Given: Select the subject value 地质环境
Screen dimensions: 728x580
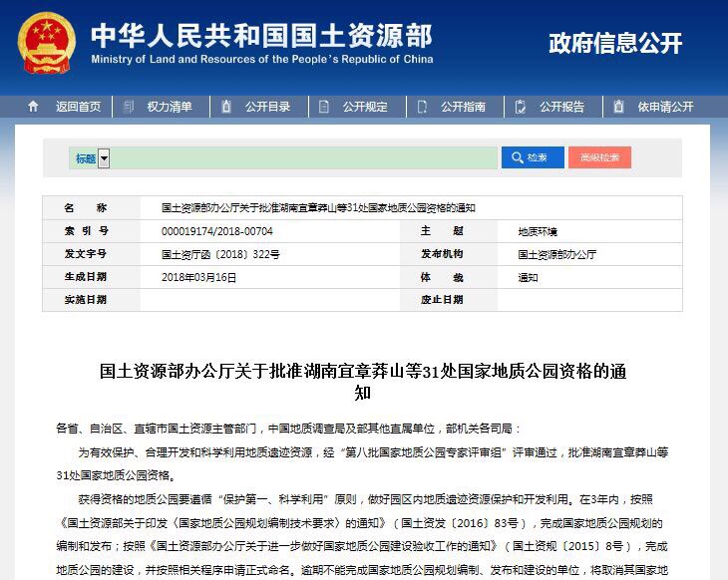Looking at the screenshot, I should 538,231.
